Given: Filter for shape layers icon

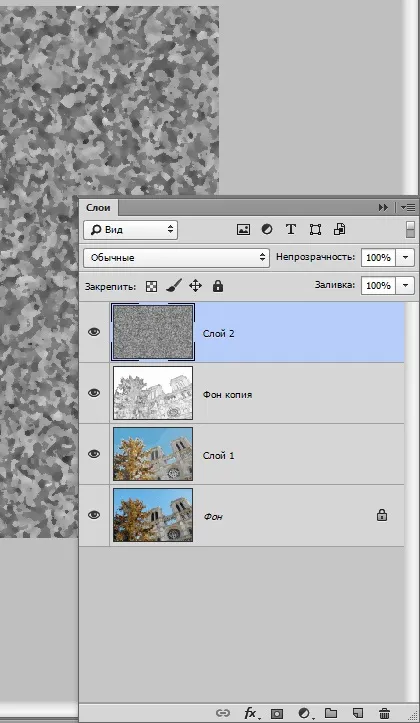Looking at the screenshot, I should (315, 229).
